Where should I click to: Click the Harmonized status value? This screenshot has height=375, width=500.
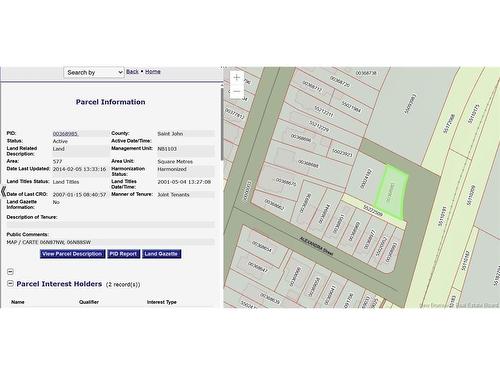tap(172, 169)
